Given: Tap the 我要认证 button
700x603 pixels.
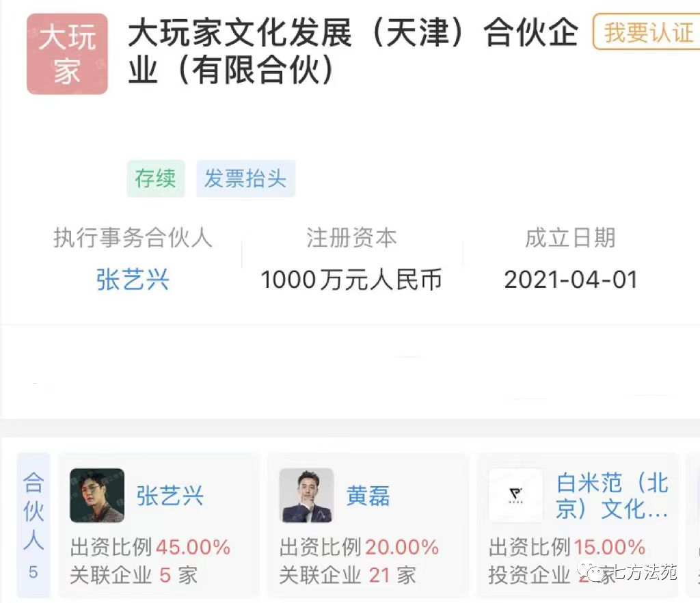Looking at the screenshot, I should 647,32.
